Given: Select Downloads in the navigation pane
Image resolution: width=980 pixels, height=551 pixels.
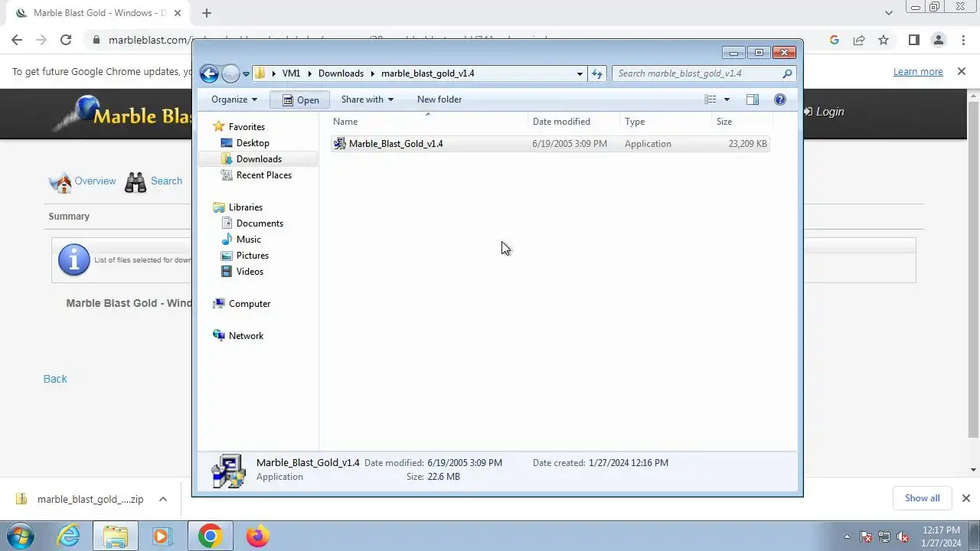Looking at the screenshot, I should point(258,159).
